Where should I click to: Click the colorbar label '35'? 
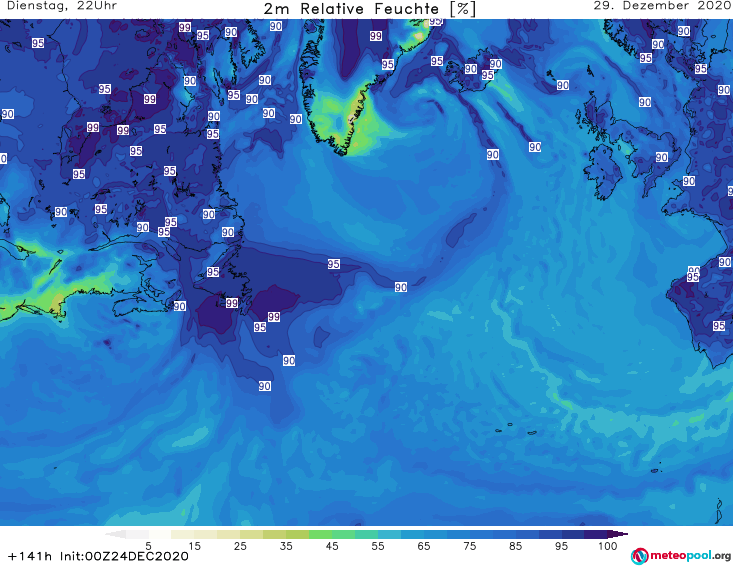[x=286, y=546]
